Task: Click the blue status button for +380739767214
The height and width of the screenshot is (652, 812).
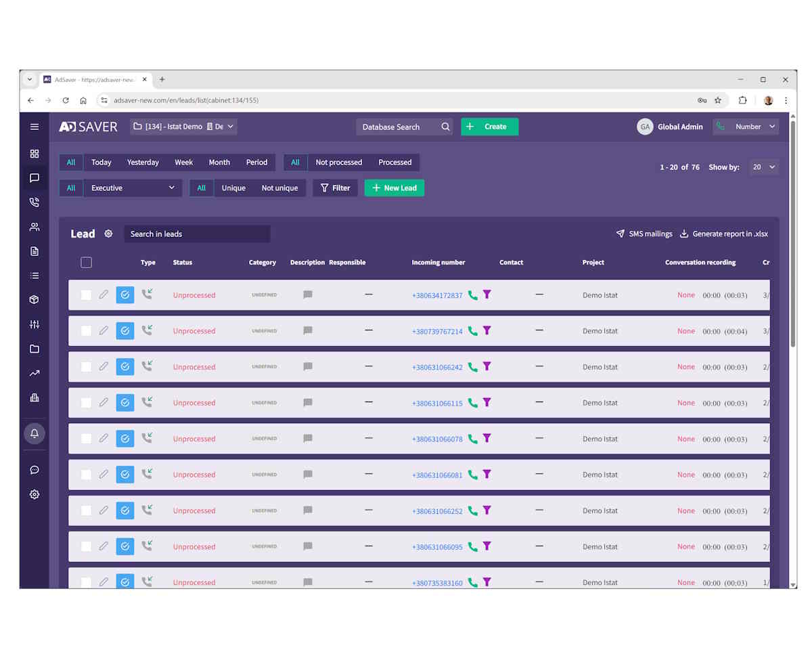Action: [x=125, y=330]
